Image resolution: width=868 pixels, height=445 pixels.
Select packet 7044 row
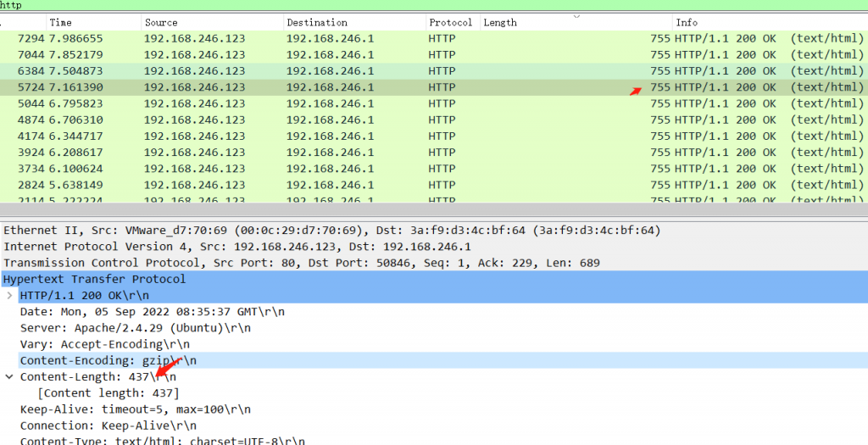coord(434,55)
